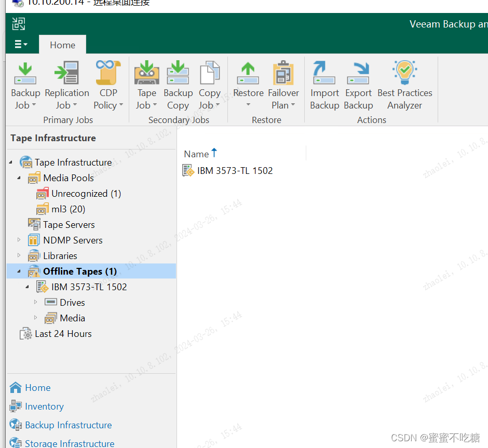Image resolution: width=488 pixels, height=448 pixels.
Task: Select the Media Pools node
Action: click(69, 178)
